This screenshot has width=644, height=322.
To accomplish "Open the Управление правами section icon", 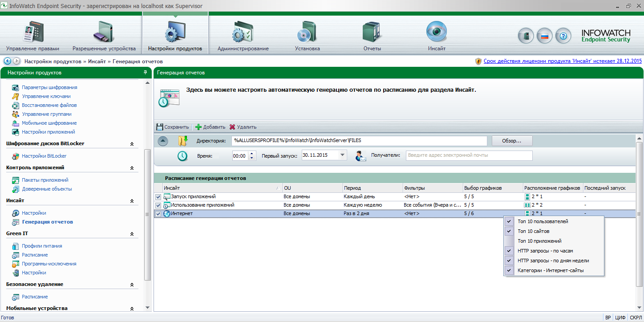I will tap(32, 33).
